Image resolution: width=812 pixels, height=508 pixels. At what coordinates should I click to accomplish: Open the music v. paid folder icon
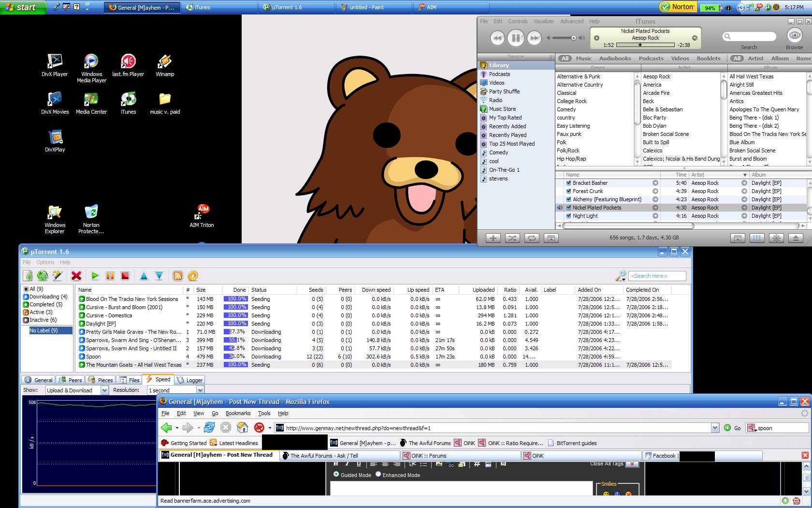[x=165, y=103]
